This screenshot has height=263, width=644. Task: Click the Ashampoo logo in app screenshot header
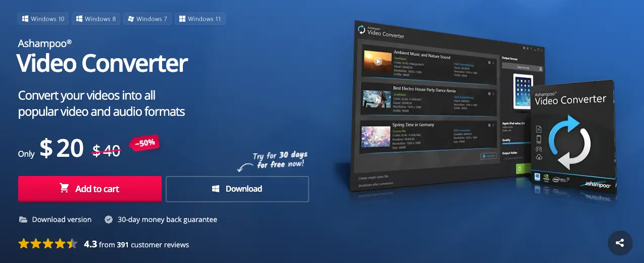(361, 30)
